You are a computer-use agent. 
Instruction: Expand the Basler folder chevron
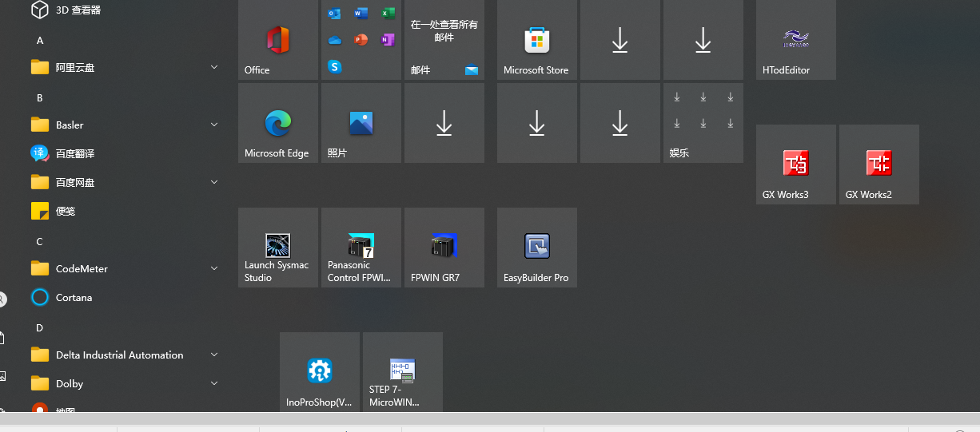coord(213,125)
